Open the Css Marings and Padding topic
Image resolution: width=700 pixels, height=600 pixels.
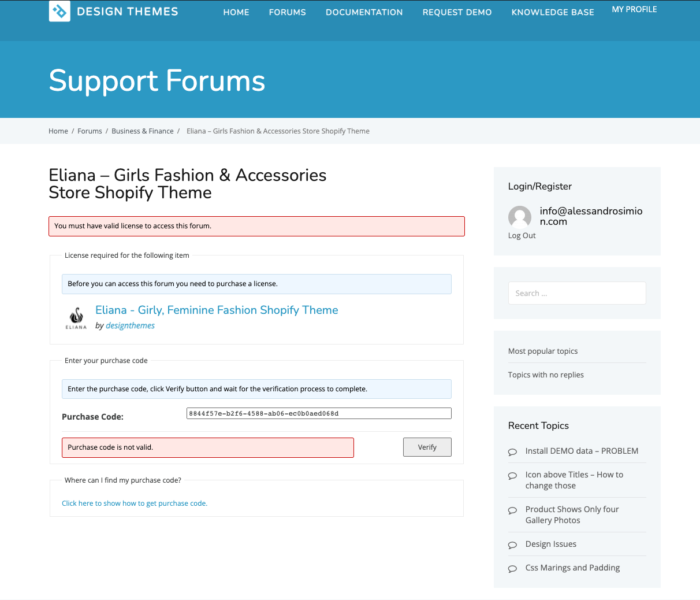click(x=572, y=568)
